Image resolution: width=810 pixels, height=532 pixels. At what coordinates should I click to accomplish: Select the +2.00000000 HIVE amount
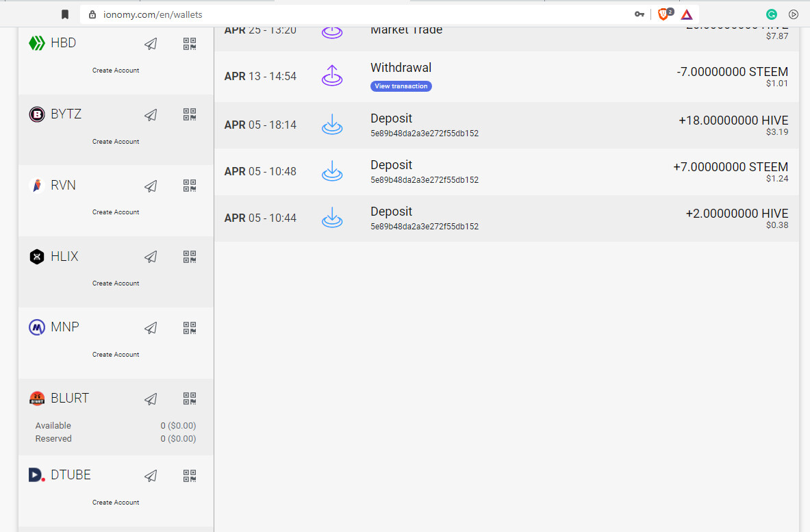coord(737,214)
